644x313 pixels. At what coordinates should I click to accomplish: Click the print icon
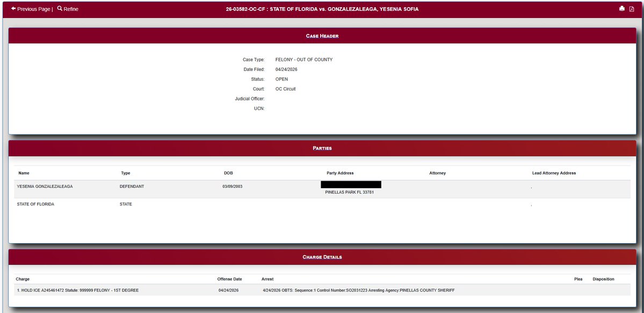click(x=622, y=9)
